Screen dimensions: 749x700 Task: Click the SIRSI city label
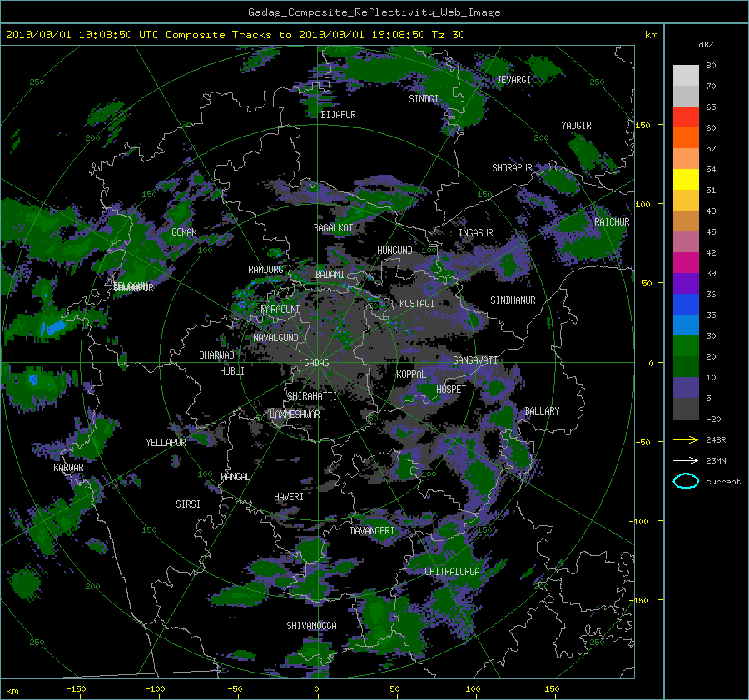pos(188,504)
